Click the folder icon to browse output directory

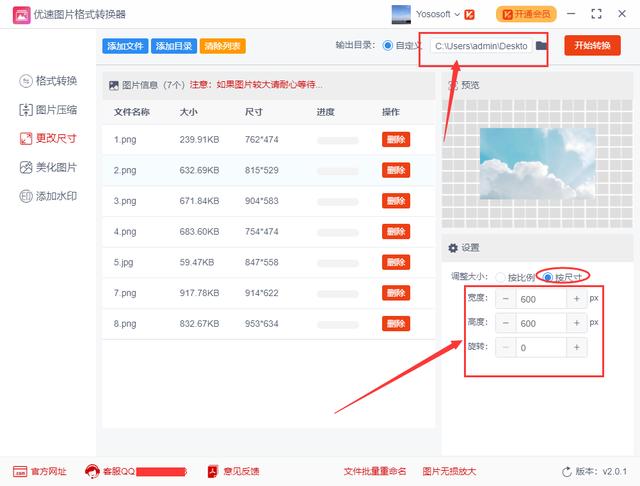[541, 46]
